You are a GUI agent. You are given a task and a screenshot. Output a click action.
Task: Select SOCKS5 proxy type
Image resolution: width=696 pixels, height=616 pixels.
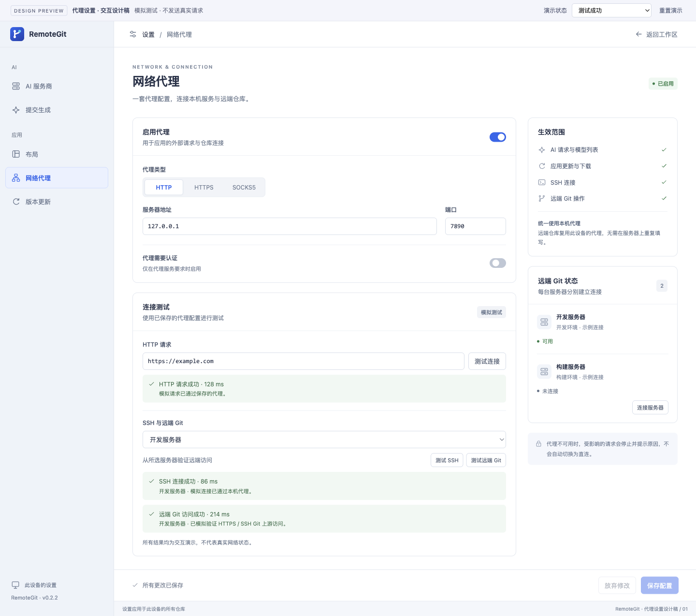(244, 187)
